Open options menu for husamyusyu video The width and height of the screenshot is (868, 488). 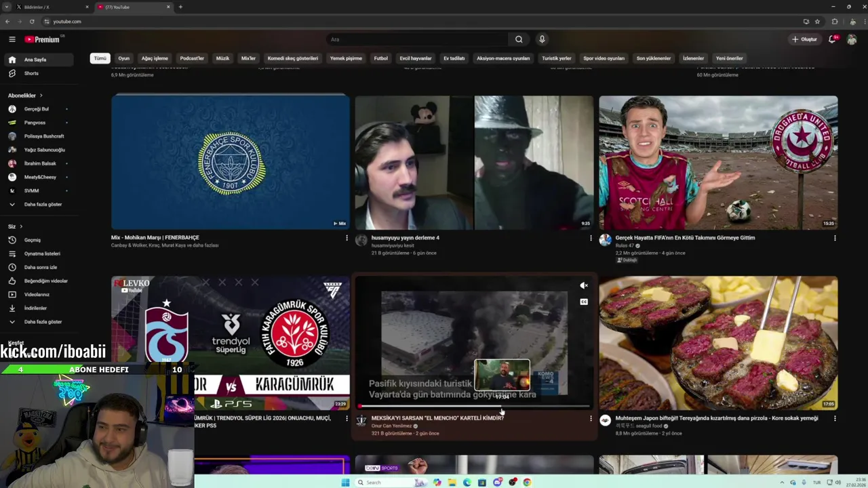click(x=591, y=238)
